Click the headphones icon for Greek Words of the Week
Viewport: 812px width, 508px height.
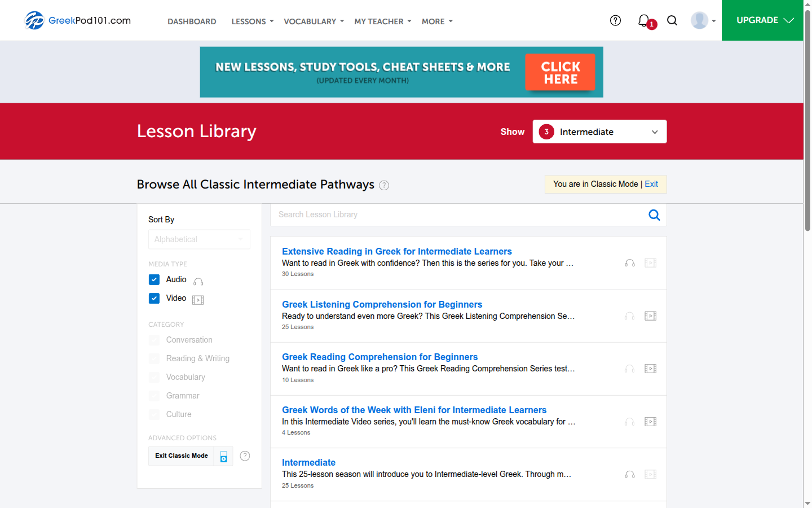point(630,422)
